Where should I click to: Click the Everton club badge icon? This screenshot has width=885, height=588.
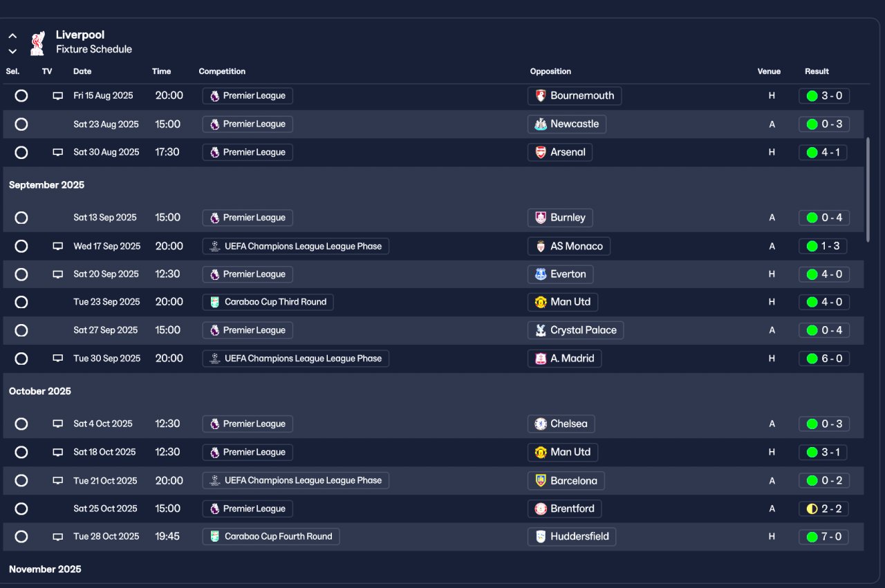coord(541,274)
